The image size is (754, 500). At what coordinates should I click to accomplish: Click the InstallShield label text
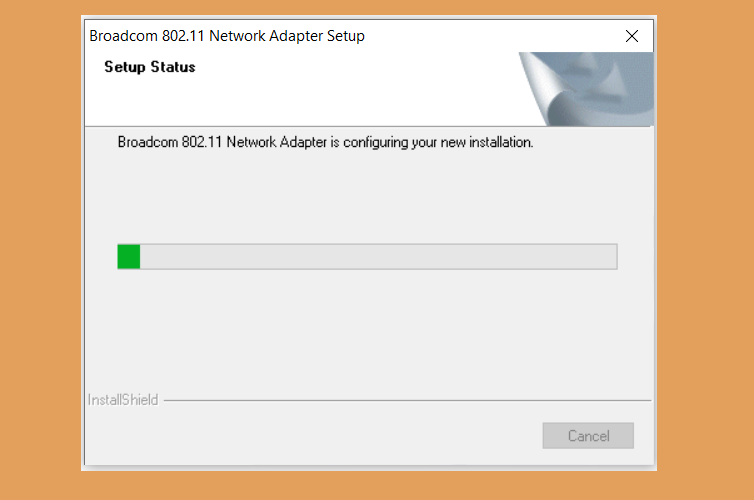(123, 400)
